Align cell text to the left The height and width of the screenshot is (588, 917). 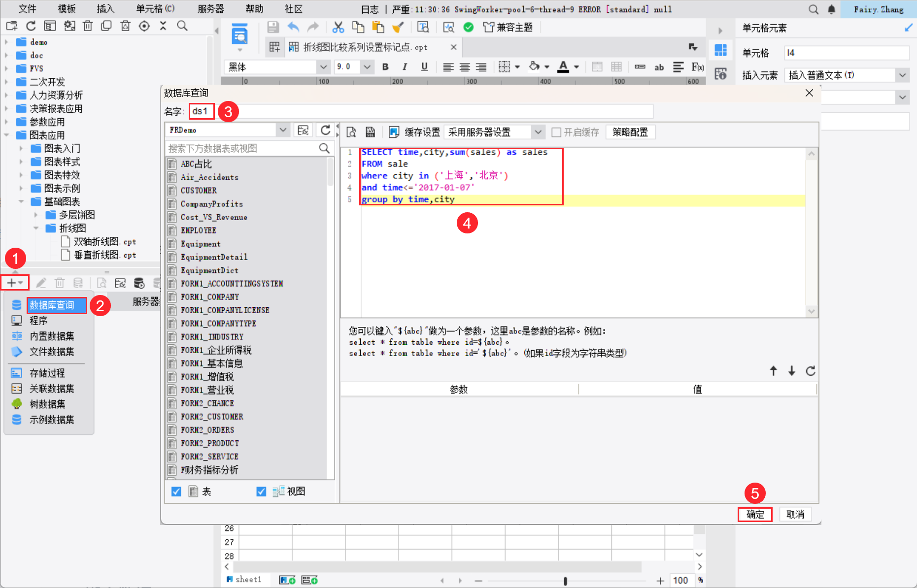(448, 67)
